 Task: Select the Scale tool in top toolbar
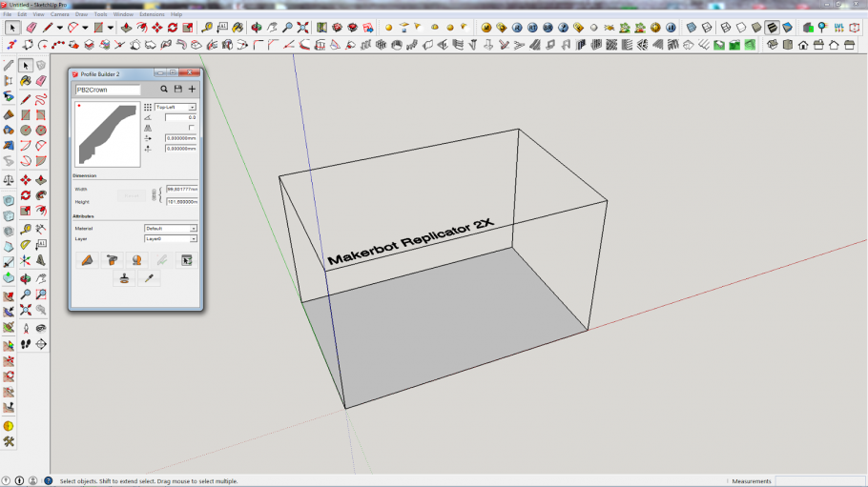pyautogui.click(x=188, y=28)
